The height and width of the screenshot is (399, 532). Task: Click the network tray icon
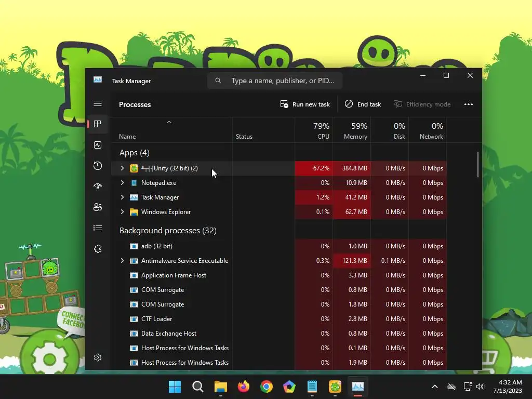point(468,387)
